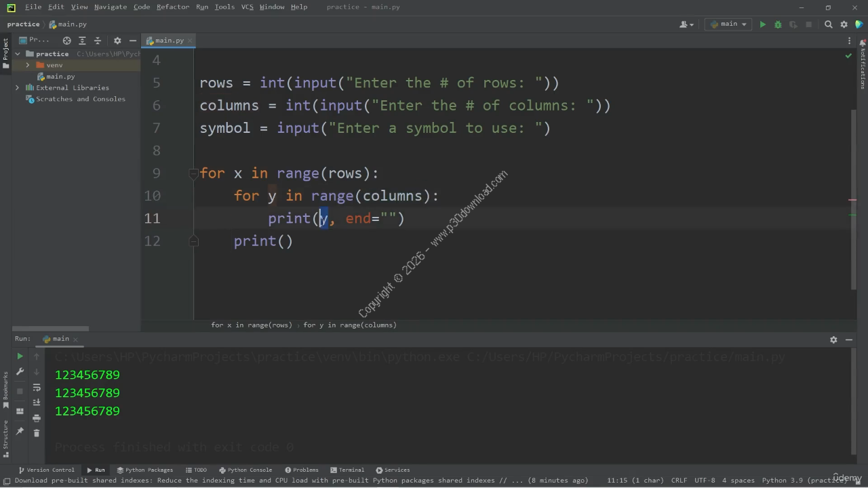Clear run console with the trash icon
Viewport: 868px width, 488px height.
pyautogui.click(x=37, y=432)
